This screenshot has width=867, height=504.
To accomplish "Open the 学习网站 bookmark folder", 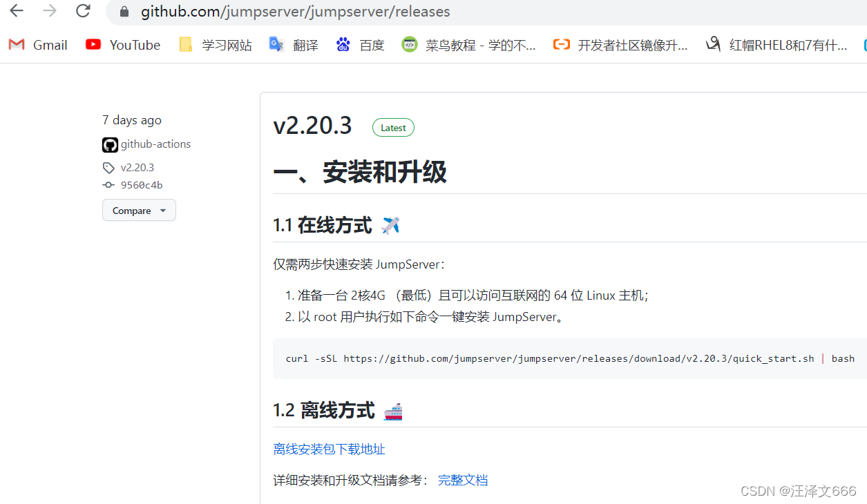I will coord(216,45).
